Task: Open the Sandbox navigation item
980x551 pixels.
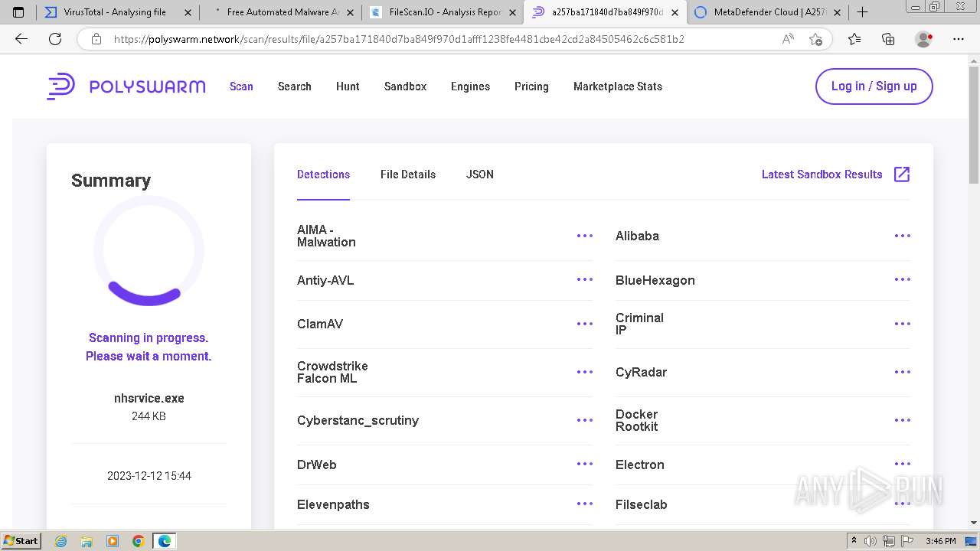Action: [405, 86]
